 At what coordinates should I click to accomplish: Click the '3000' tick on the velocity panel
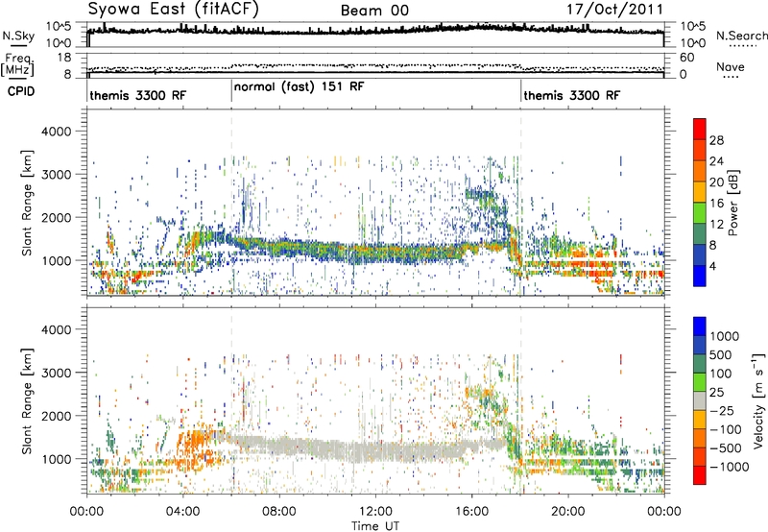[x=56, y=373]
